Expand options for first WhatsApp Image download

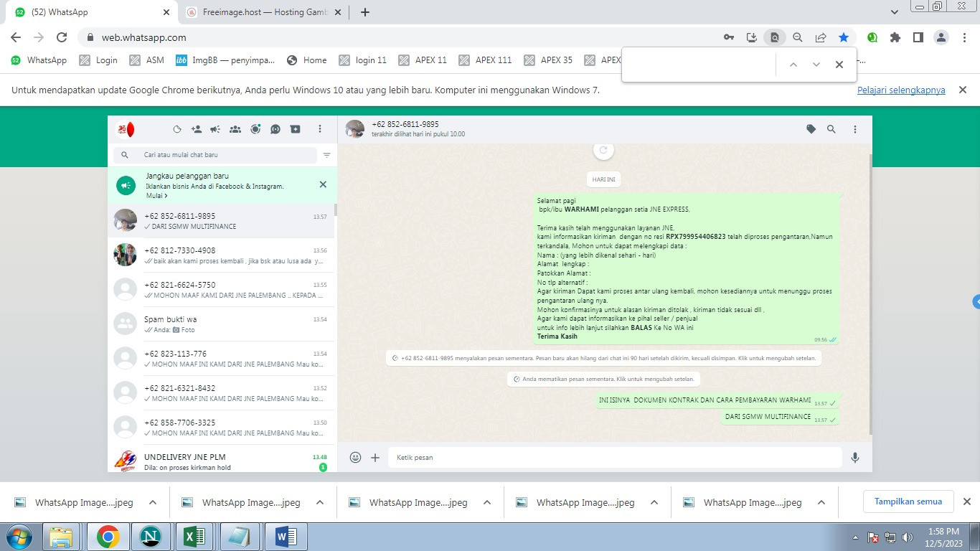(153, 502)
